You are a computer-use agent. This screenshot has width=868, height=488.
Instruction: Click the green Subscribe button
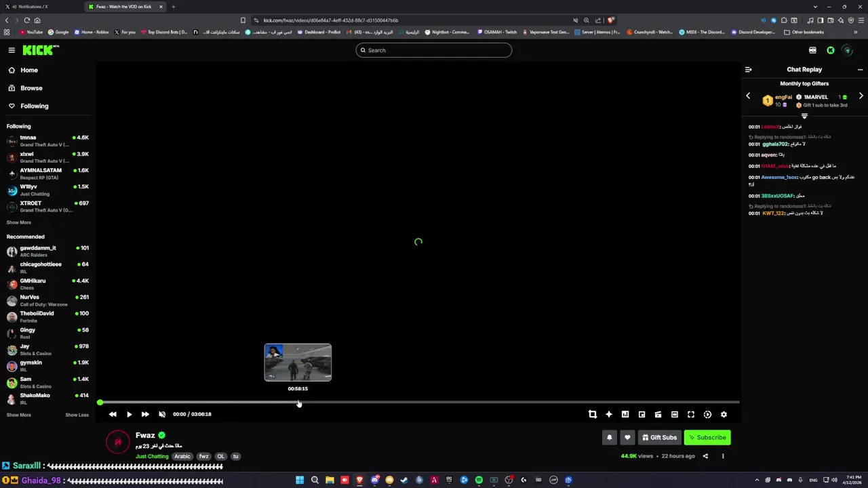[707, 437]
